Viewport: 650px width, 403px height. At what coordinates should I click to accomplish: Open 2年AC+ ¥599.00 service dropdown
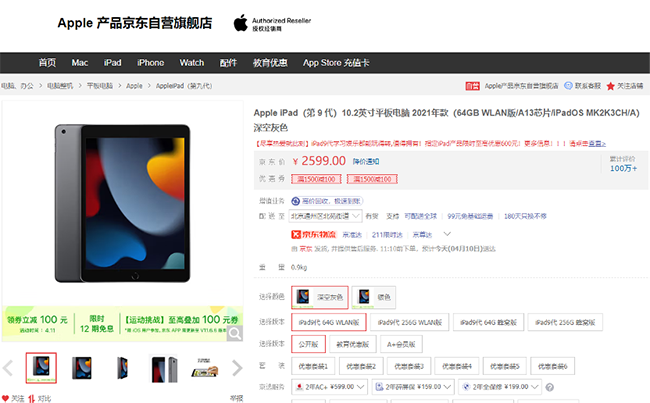pos(330,387)
